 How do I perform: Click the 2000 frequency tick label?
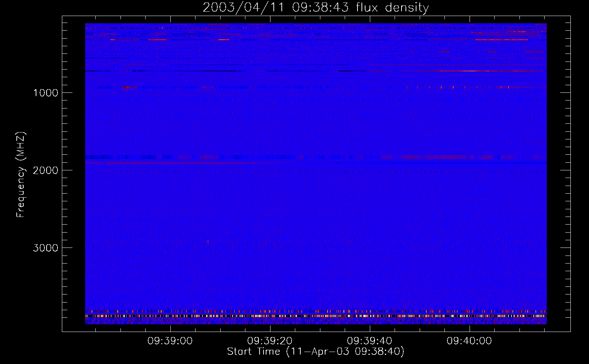[46, 170]
